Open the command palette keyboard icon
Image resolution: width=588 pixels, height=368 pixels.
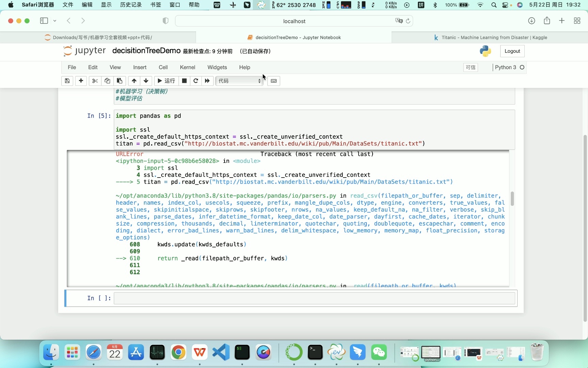click(274, 81)
